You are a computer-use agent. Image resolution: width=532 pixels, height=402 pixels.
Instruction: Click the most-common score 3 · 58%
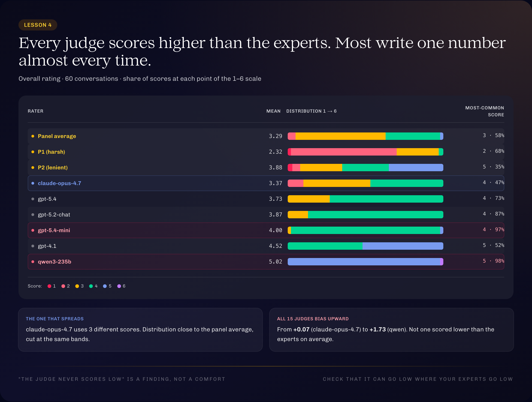click(493, 135)
